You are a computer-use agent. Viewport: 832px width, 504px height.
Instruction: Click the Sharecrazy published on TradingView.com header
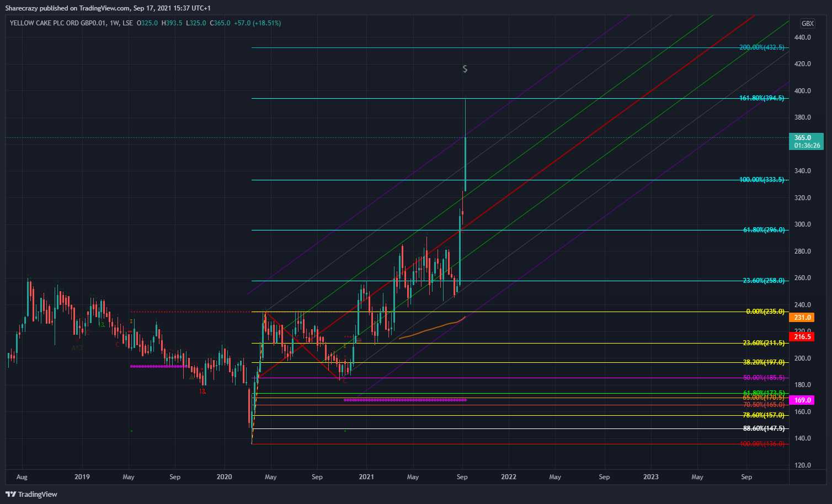[108, 8]
